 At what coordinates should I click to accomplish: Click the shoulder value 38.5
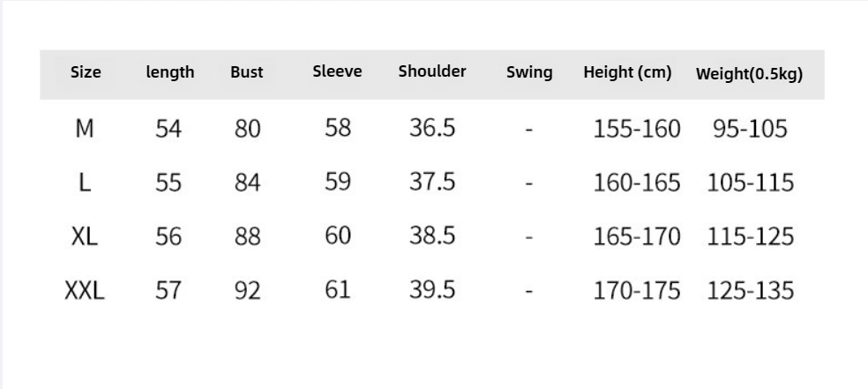click(432, 236)
